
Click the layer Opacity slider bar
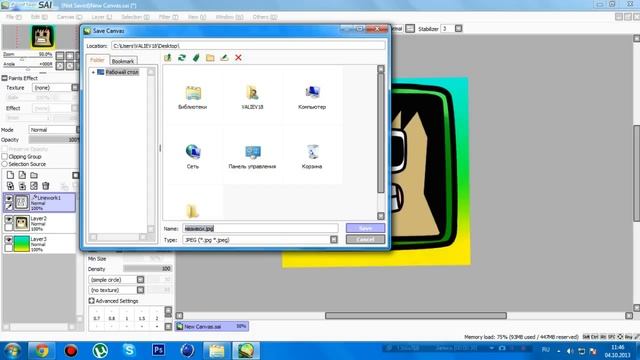pos(53,140)
